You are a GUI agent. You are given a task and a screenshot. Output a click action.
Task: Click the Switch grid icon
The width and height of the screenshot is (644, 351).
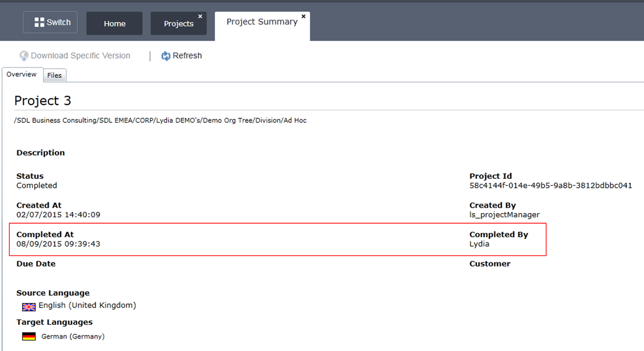coord(39,23)
